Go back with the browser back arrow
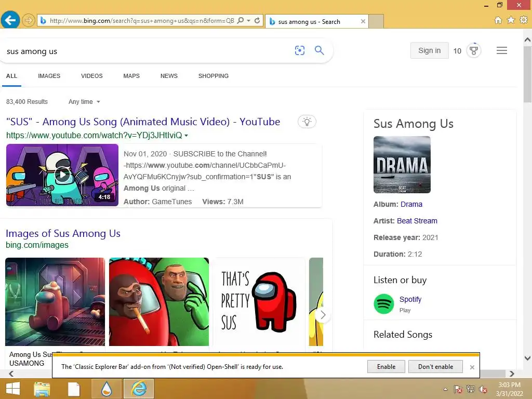Screen dimensions: 532x399 pyautogui.click(x=10, y=20)
